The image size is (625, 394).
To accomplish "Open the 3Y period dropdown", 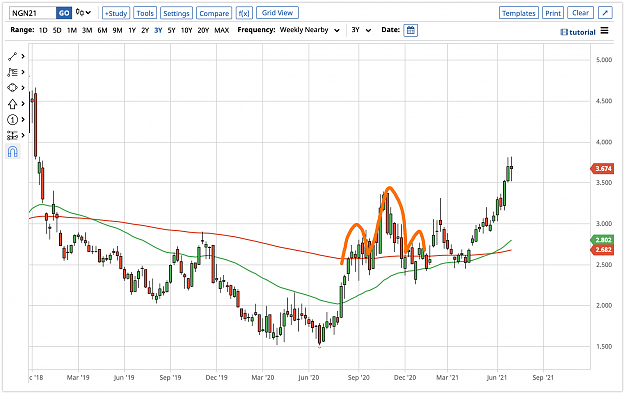I will click(x=361, y=30).
